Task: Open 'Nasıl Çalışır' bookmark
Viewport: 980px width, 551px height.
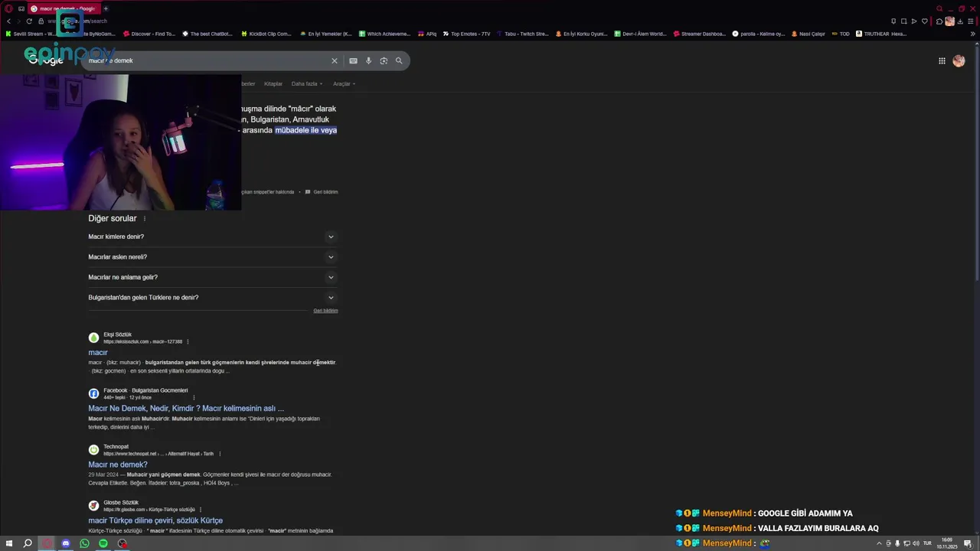Action: point(808,34)
